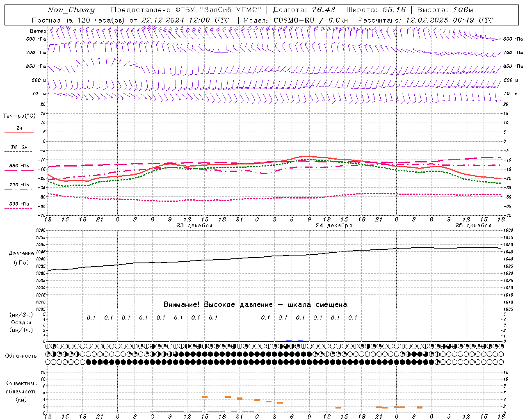Image resolution: width=525 pixels, height=420 pixels.
Task: Select the computed timestamp 12.02.2025 06:49 UTC
Action: click(x=450, y=20)
